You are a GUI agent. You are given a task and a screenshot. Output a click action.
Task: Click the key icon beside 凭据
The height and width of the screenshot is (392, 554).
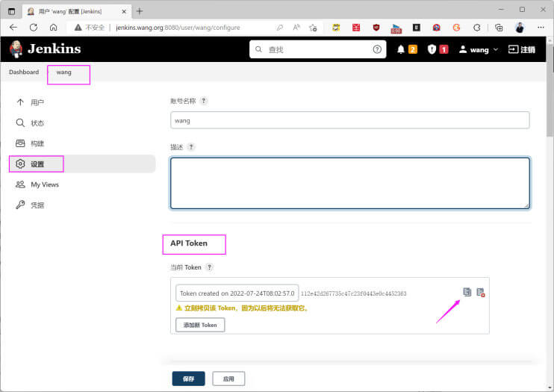click(x=20, y=205)
